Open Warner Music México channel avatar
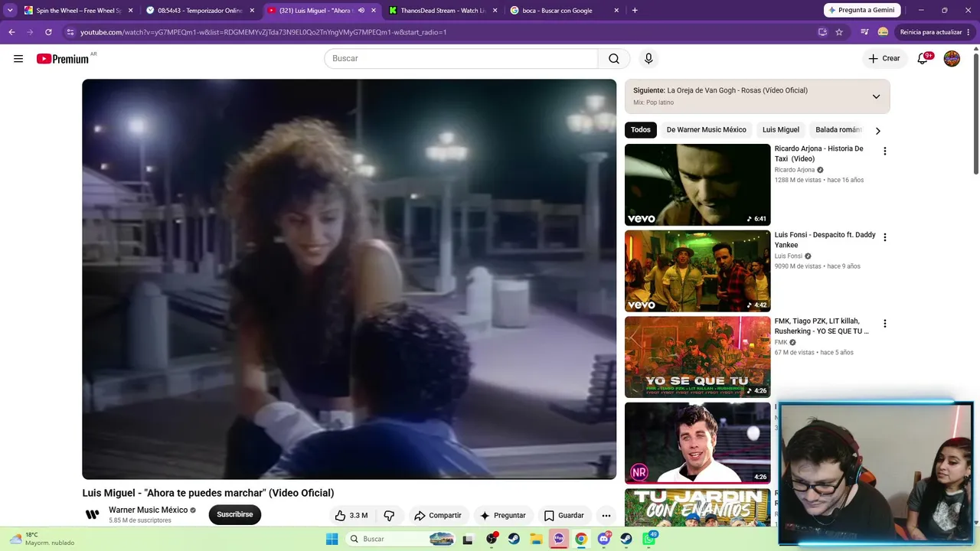This screenshot has width=980, height=551. click(x=92, y=515)
